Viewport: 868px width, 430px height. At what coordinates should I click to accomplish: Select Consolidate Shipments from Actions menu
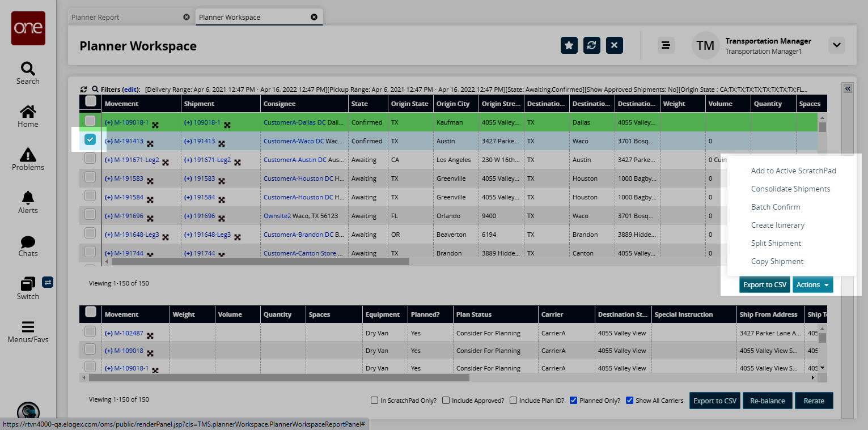[790, 189]
